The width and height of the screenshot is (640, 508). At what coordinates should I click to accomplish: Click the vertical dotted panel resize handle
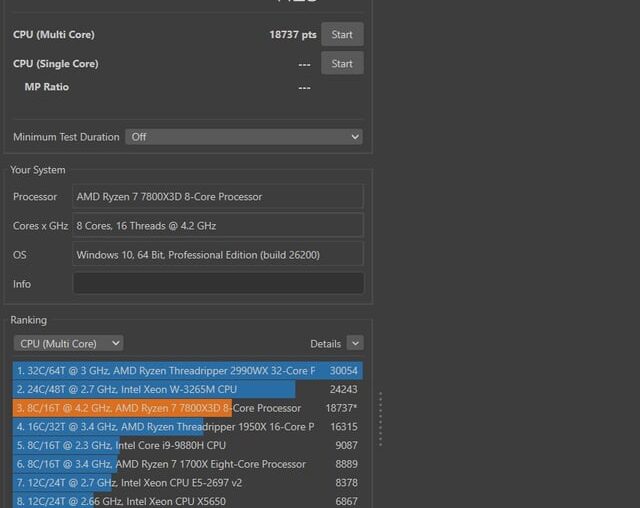pyautogui.click(x=380, y=419)
